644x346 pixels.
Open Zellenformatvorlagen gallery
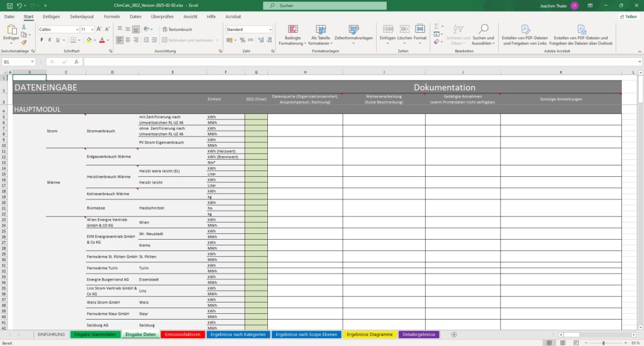353,35
